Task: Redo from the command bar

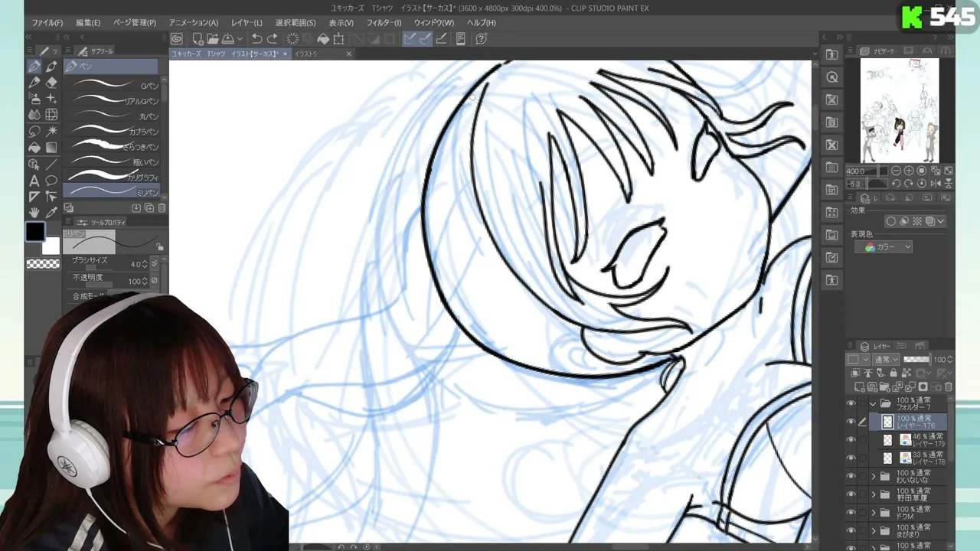Action: (x=272, y=39)
